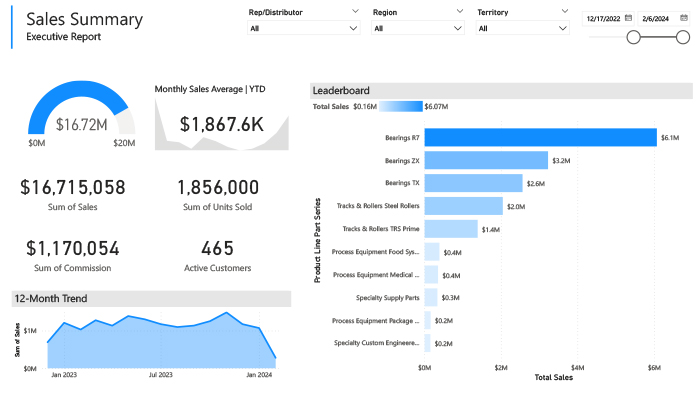Click the 1,856,000 Units Sold value

[x=218, y=187]
